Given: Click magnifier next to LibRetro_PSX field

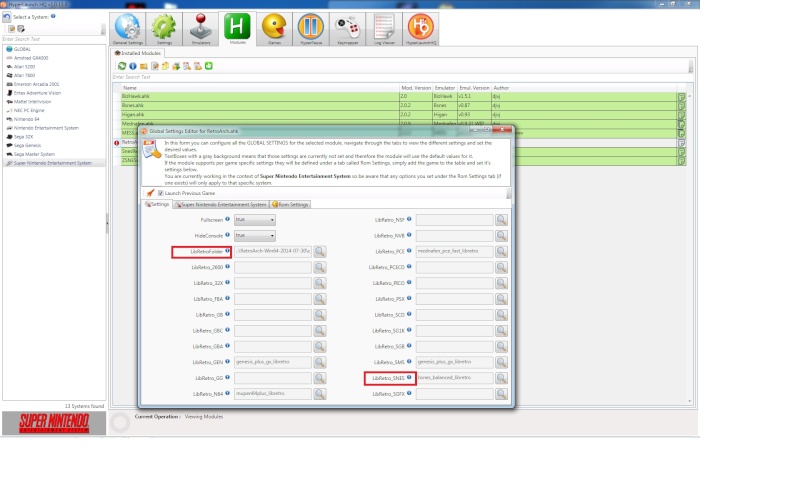Looking at the screenshot, I should [x=502, y=298].
